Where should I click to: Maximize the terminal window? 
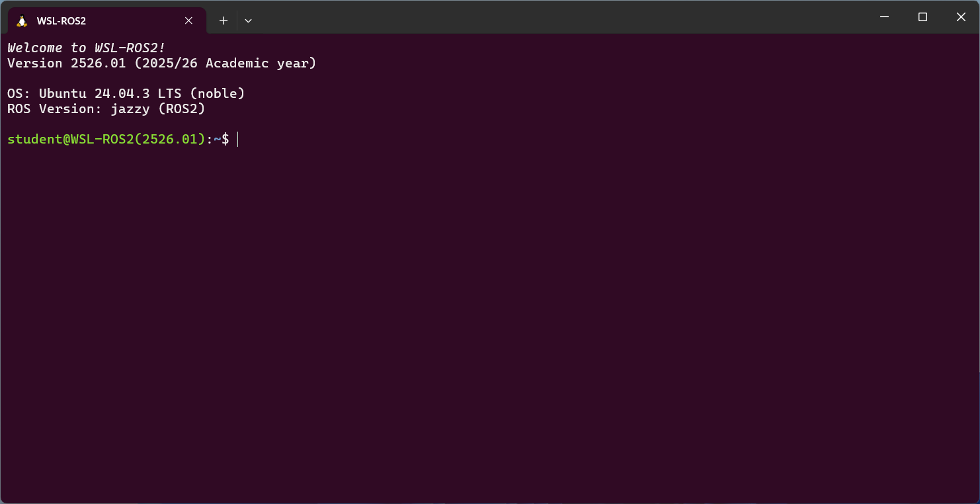(922, 17)
